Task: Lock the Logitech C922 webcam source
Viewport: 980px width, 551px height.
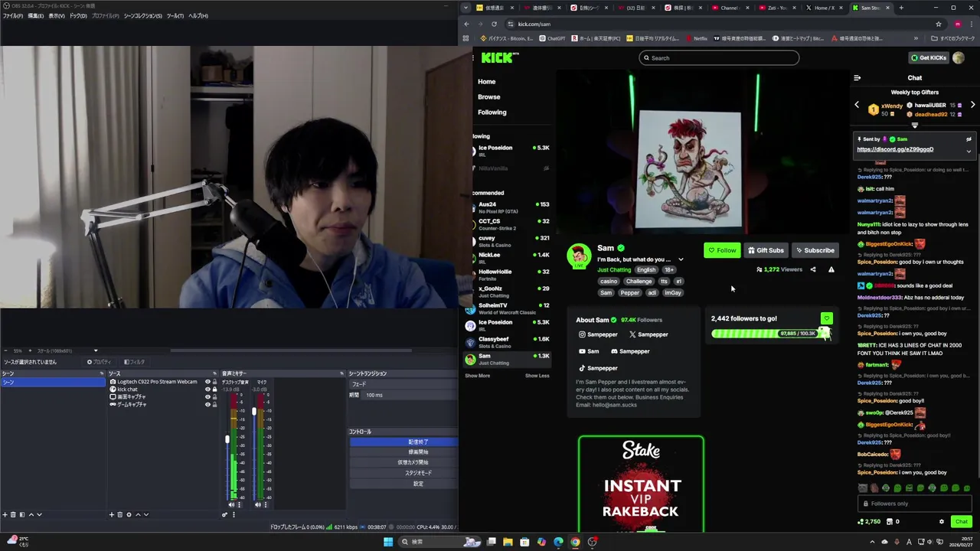Action: click(x=214, y=382)
